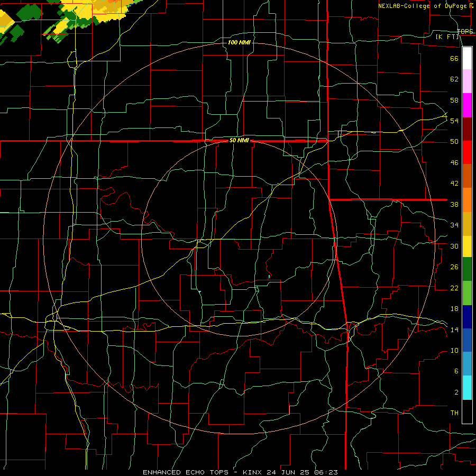Click the legend value 30

tap(454, 246)
